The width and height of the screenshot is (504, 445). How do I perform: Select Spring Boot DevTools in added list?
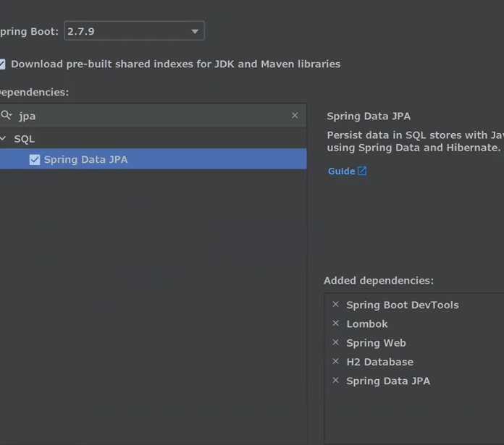click(x=403, y=305)
